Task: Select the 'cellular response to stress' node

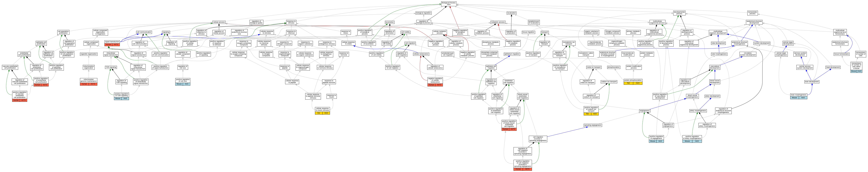Action: point(348,43)
